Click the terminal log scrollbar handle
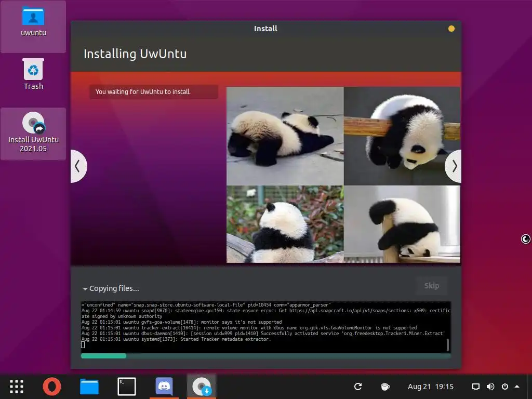This screenshot has height=399, width=532. pos(448,345)
